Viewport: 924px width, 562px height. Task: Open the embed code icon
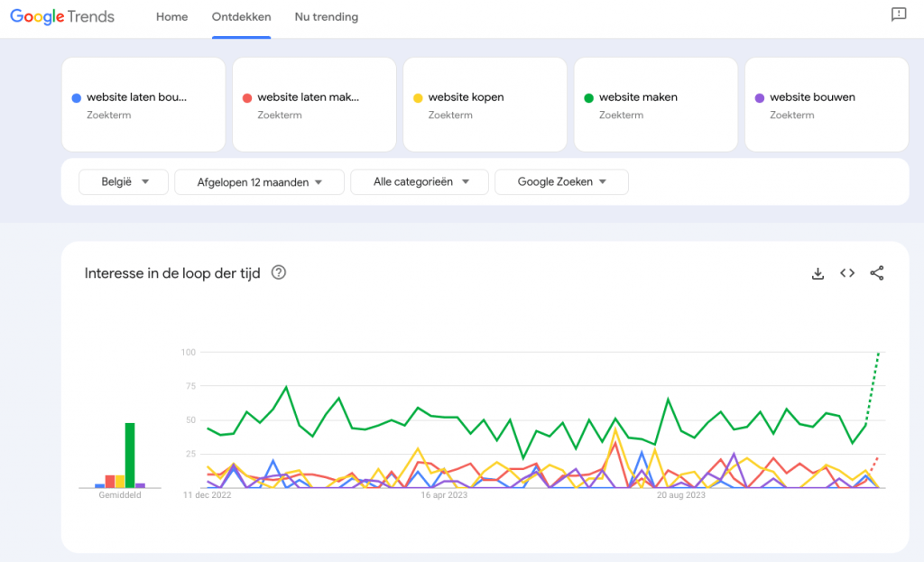click(847, 272)
